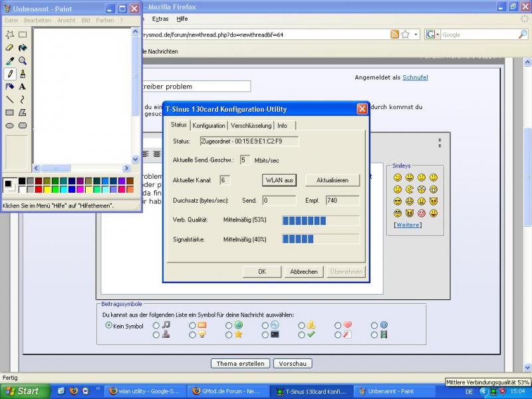Select the heart post icon radio button
Image resolution: width=532 pixels, height=399 pixels.
337,326
